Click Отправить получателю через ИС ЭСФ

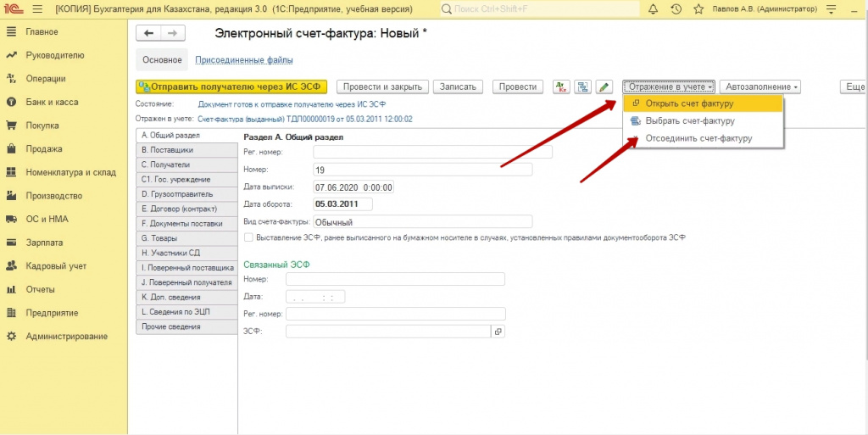(231, 86)
